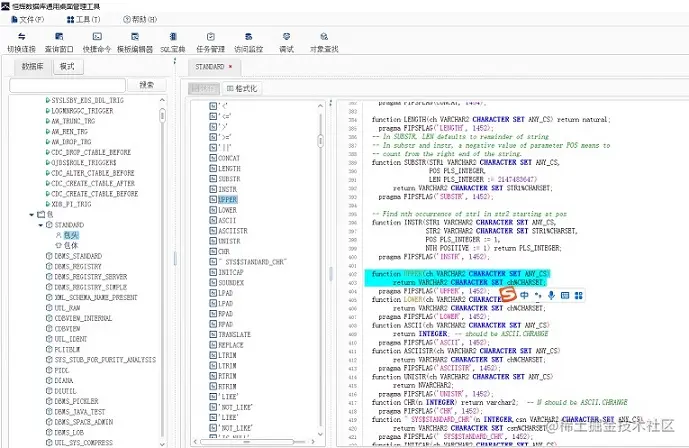This screenshot has width=689, height=448.
Task: Select LOWER in the function outline
Action: click(228, 210)
